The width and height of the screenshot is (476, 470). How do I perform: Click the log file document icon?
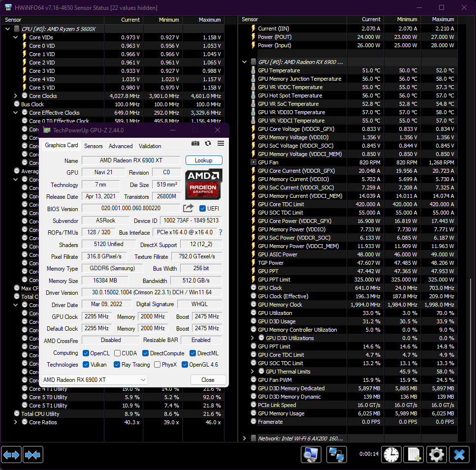pos(413,455)
